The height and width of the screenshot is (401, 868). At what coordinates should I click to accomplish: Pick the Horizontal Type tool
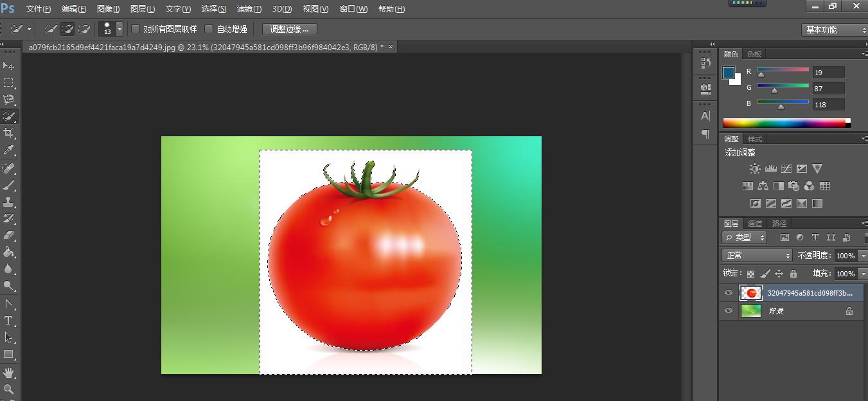[x=8, y=321]
